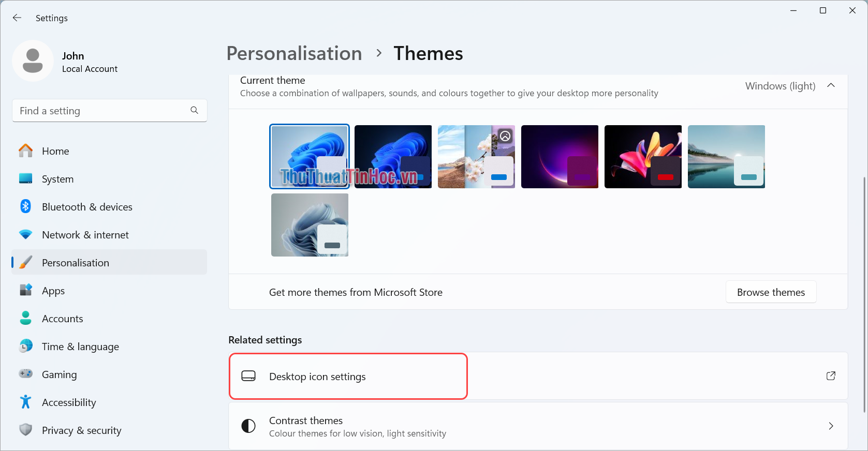The height and width of the screenshot is (451, 868).
Task: Click the Find a setting search box
Action: (x=109, y=110)
